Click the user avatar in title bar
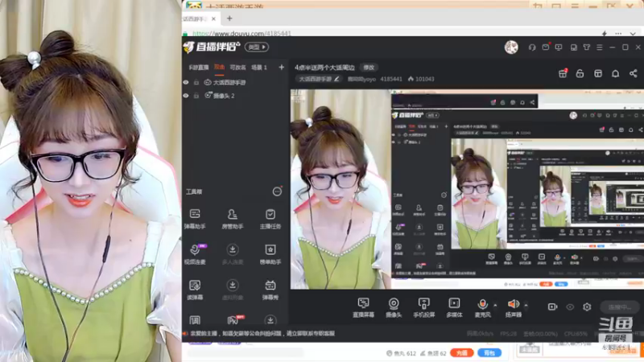 point(511,47)
